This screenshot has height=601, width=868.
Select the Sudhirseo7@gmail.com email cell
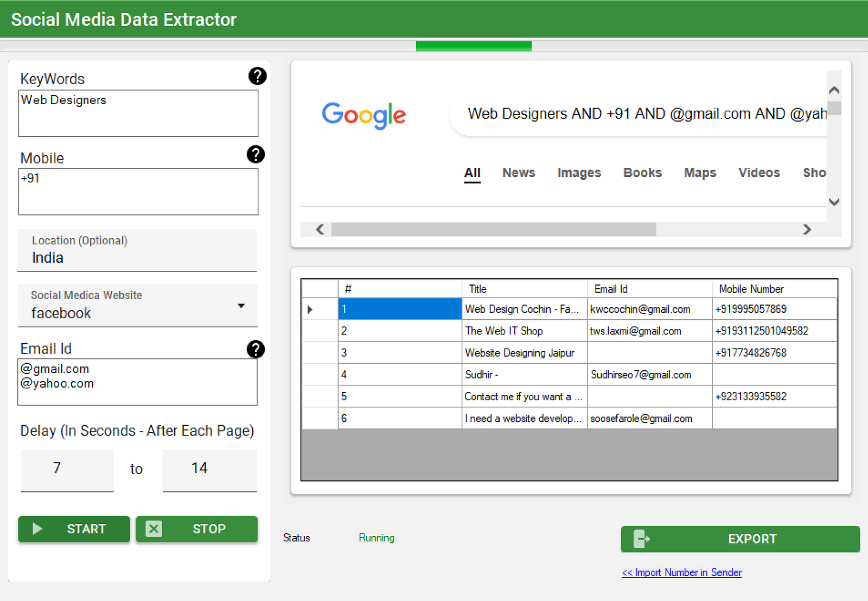[x=650, y=375]
